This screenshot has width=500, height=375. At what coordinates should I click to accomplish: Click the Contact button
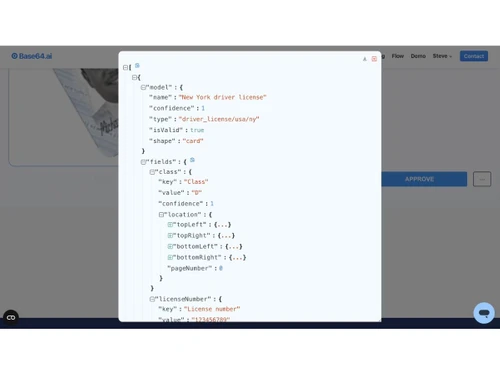[474, 56]
